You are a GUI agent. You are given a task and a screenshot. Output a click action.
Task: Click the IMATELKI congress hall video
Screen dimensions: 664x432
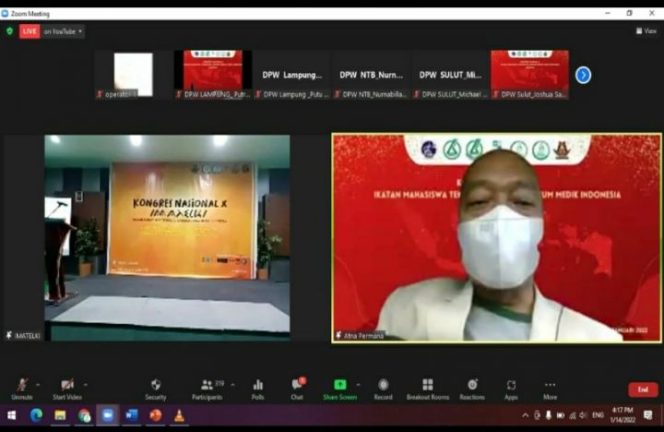(x=167, y=238)
